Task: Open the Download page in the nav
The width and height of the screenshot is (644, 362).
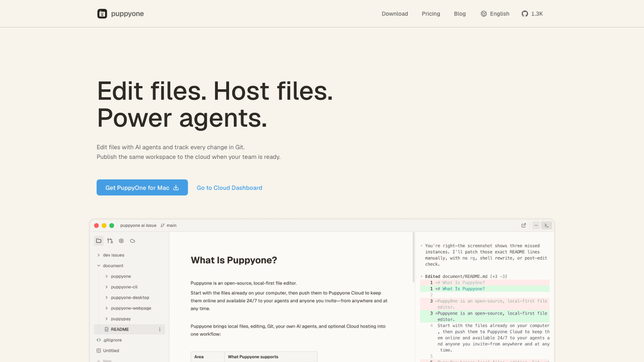Action: click(x=395, y=14)
